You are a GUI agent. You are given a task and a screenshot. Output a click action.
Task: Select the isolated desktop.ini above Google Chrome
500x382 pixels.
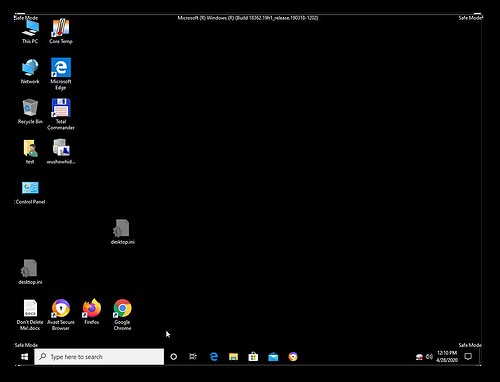[x=122, y=232]
